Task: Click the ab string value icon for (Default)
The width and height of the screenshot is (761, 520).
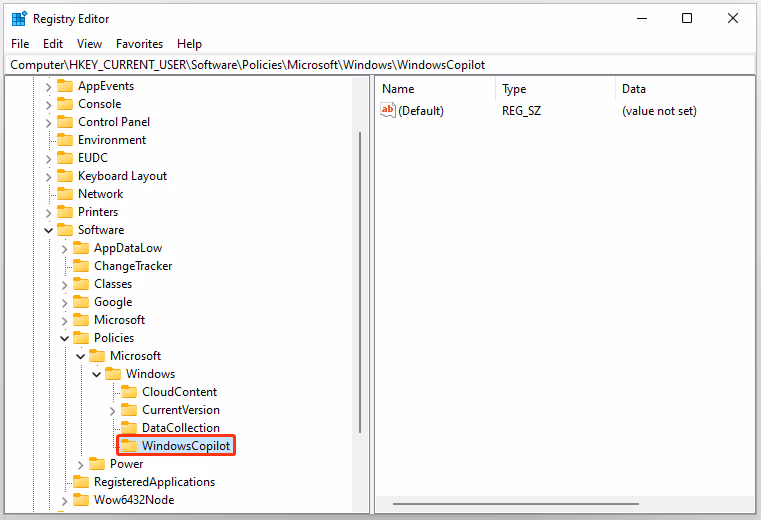Action: coord(388,110)
